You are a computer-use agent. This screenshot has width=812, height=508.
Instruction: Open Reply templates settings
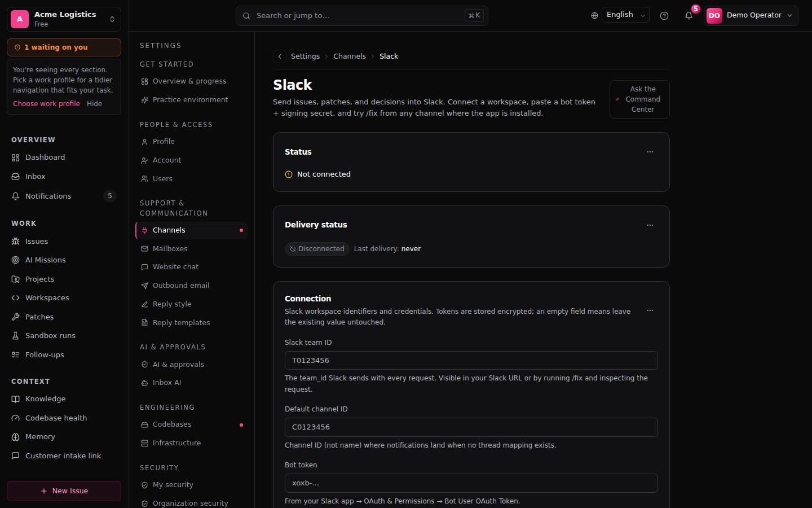coord(191,323)
